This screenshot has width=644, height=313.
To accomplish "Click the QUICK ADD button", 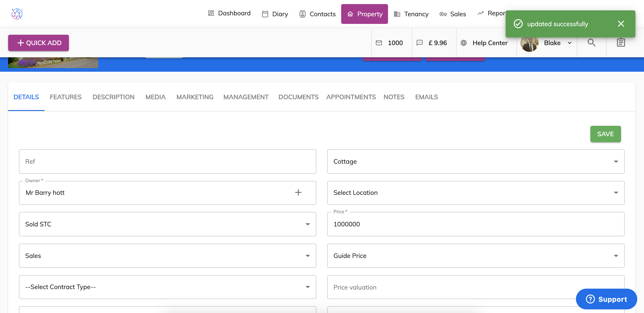I will 39,43.
